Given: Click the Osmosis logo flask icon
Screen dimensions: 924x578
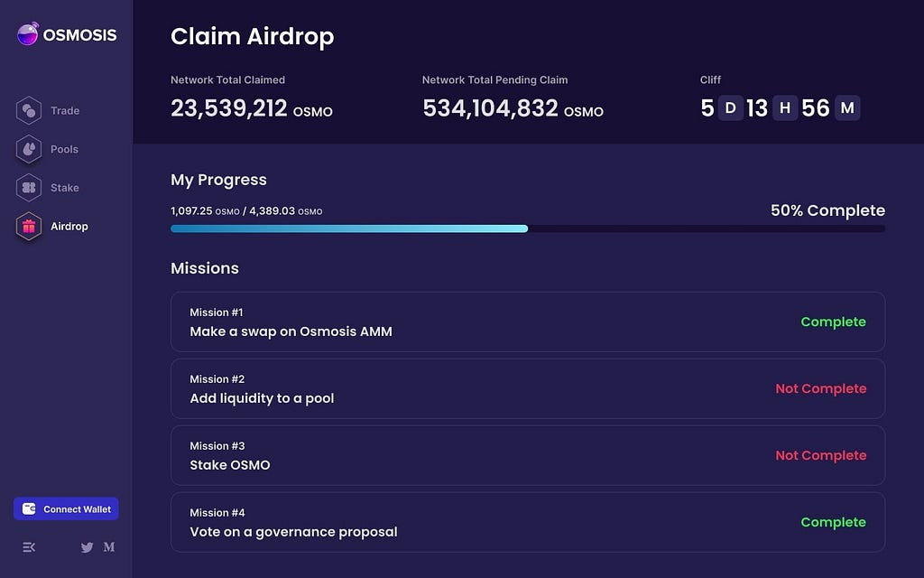Looking at the screenshot, I should tap(28, 34).
